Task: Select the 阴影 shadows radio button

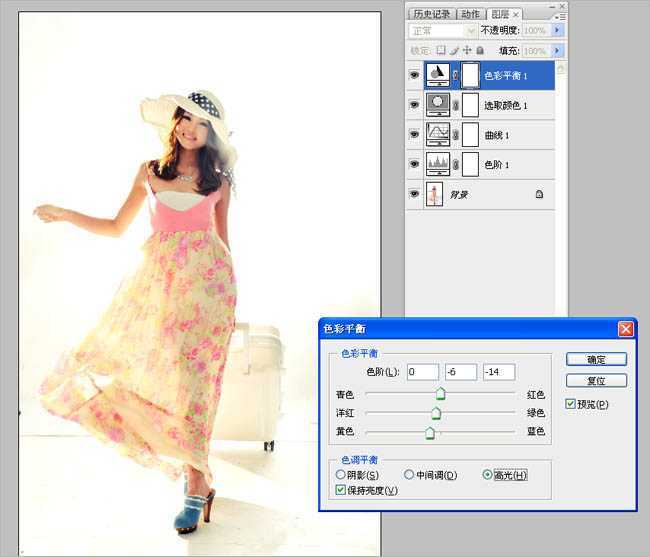Action: [x=341, y=475]
